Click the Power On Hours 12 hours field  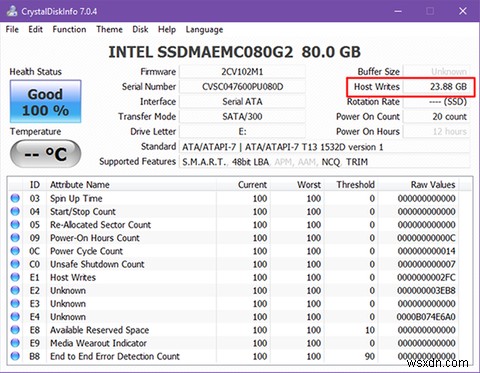coord(437,132)
